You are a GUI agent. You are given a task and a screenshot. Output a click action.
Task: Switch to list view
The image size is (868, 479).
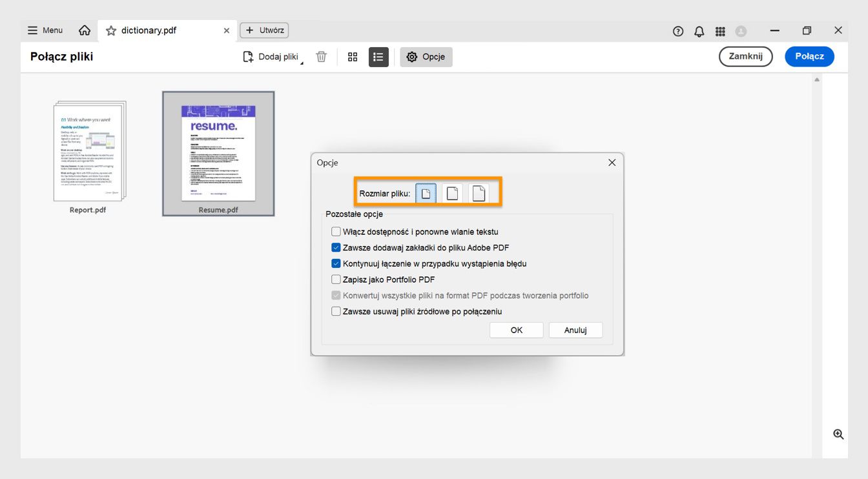[x=378, y=57]
